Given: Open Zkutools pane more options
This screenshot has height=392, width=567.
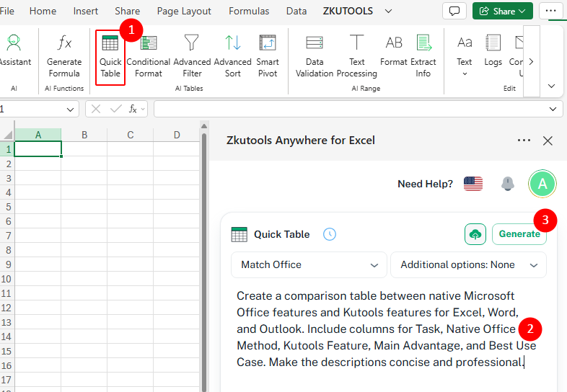Looking at the screenshot, I should click(524, 141).
